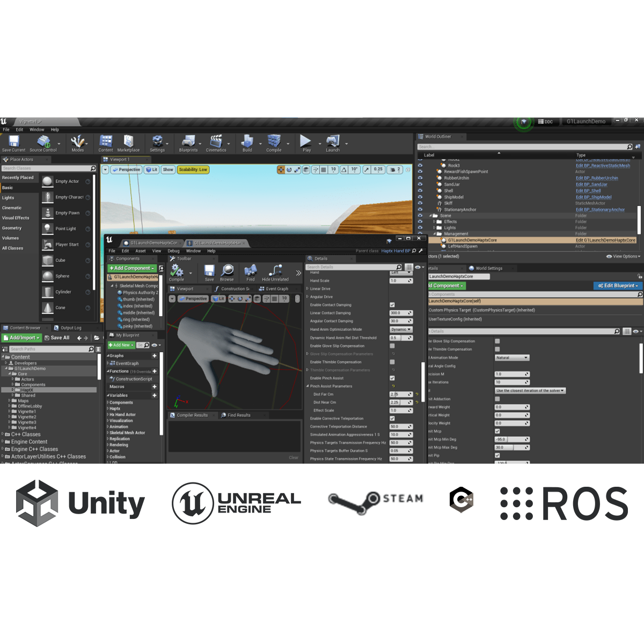Open the Debug menu in Blueprint editor
Image resolution: width=644 pixels, height=644 pixels.
click(x=173, y=251)
